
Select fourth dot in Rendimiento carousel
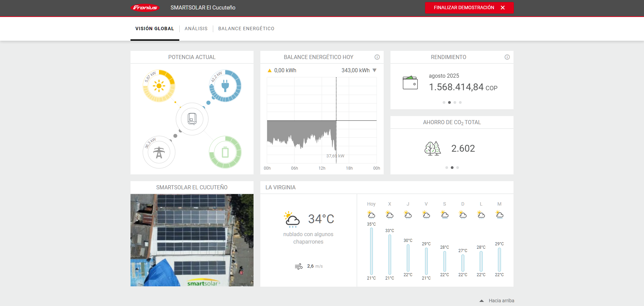(460, 102)
